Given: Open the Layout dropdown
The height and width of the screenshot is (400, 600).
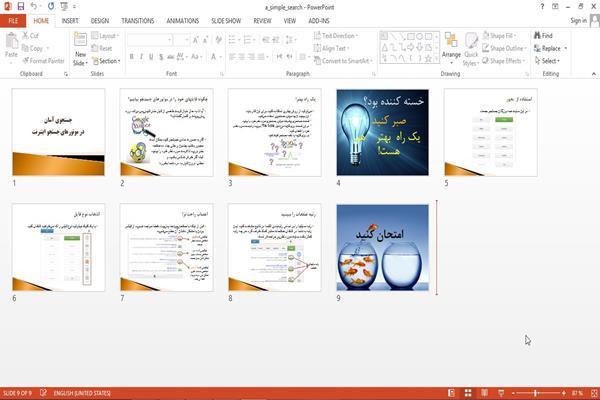Looking at the screenshot, I should click(105, 36).
